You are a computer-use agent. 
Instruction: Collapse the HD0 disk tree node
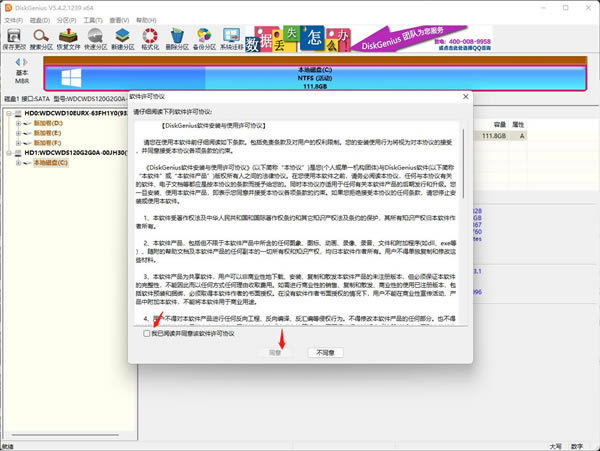tap(9, 113)
